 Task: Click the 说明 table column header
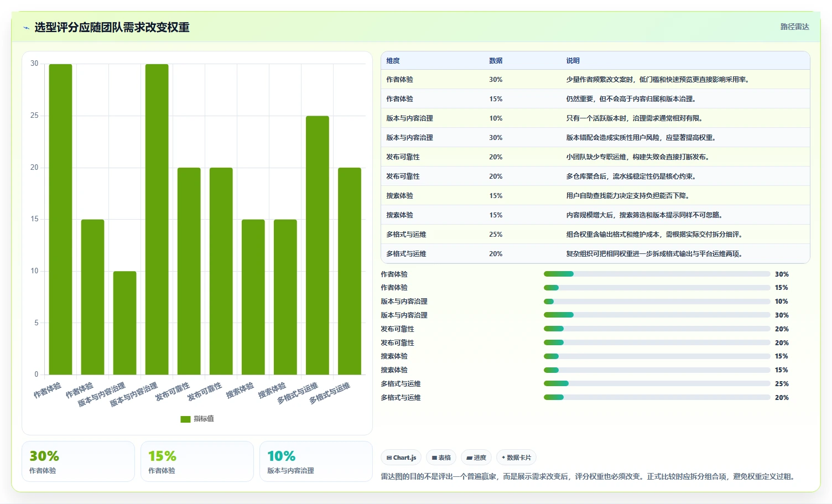tap(573, 61)
